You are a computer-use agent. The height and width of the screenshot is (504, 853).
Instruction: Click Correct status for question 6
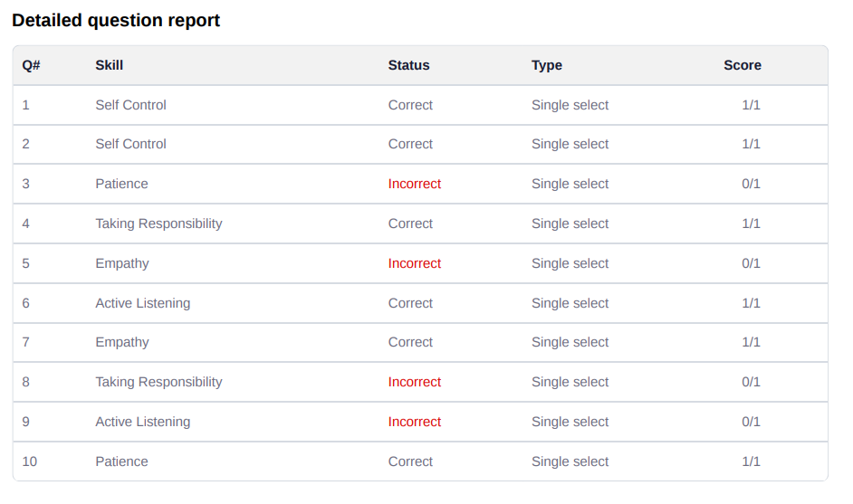(410, 303)
